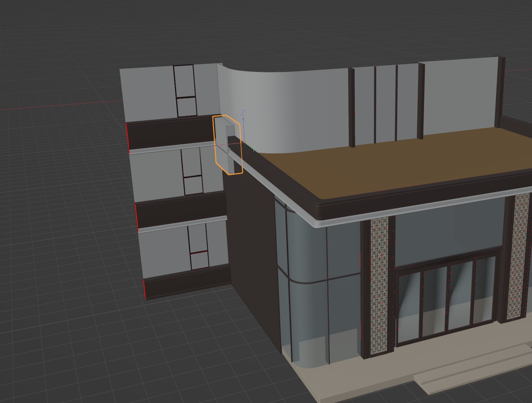The width and height of the screenshot is (532, 403).
Task: Click the orange origin point of the gizmo
Action: tap(244, 142)
